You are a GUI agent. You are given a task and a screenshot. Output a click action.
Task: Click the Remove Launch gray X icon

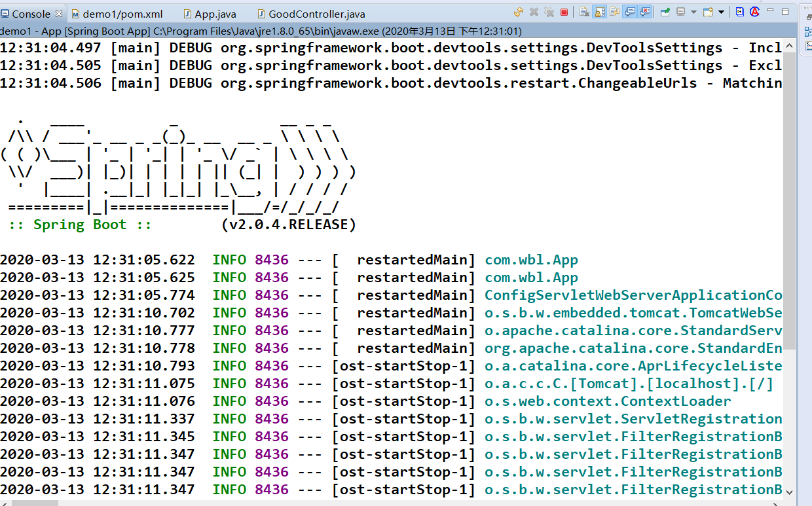tap(534, 12)
